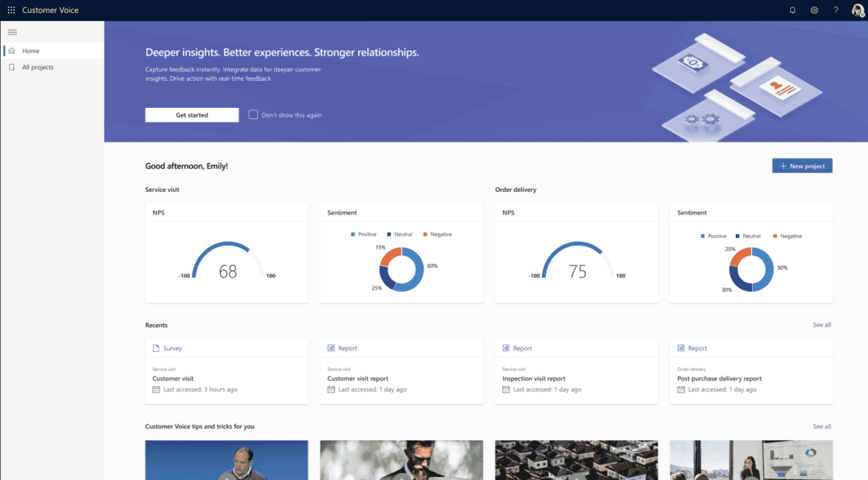The width and height of the screenshot is (868, 480).
Task: Check the Don't show this again checkbox
Action: [x=252, y=114]
